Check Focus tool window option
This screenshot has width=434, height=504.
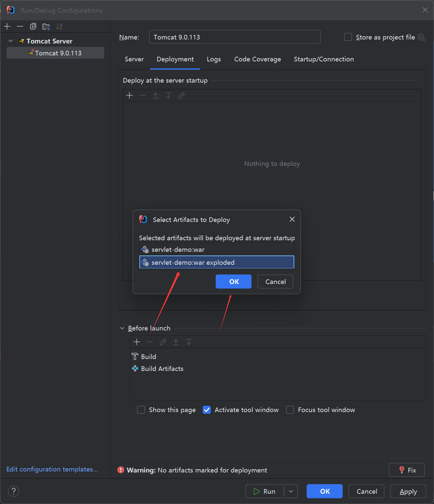pyautogui.click(x=290, y=410)
